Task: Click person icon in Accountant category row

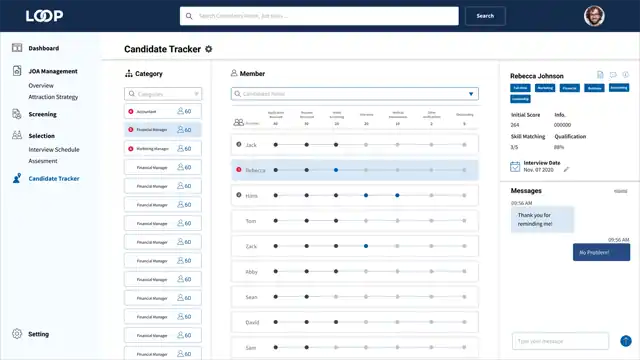Action: point(180,111)
